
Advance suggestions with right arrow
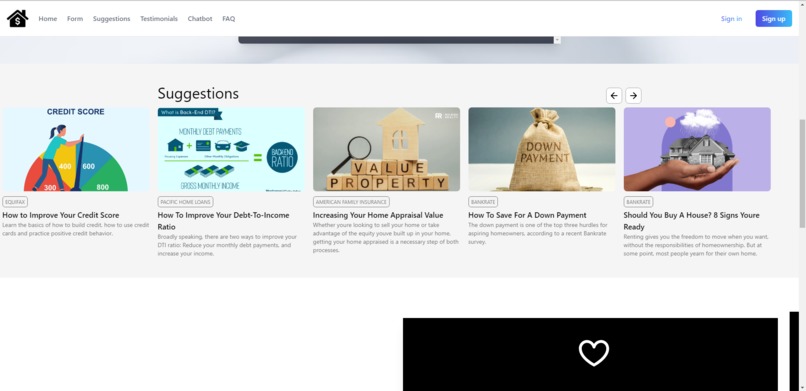[x=633, y=96]
